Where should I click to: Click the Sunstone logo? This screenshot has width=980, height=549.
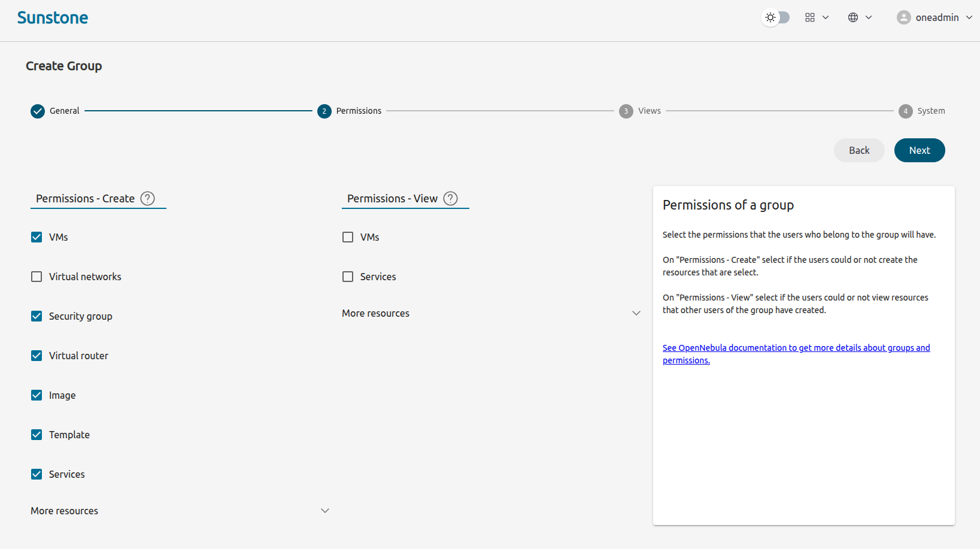[53, 17]
